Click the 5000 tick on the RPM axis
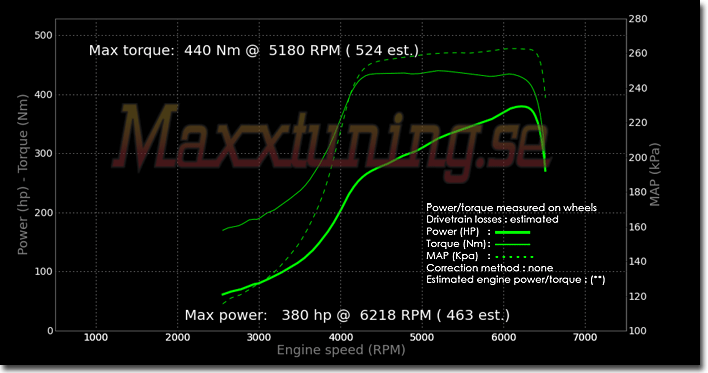Viewport: 708px width, 373px height. coord(422,337)
